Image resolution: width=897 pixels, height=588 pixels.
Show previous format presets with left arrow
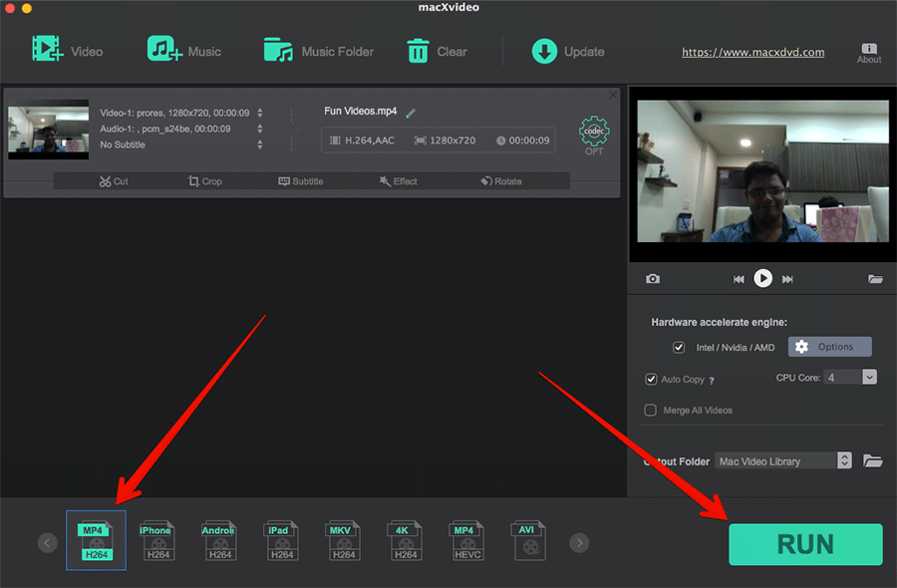point(48,542)
